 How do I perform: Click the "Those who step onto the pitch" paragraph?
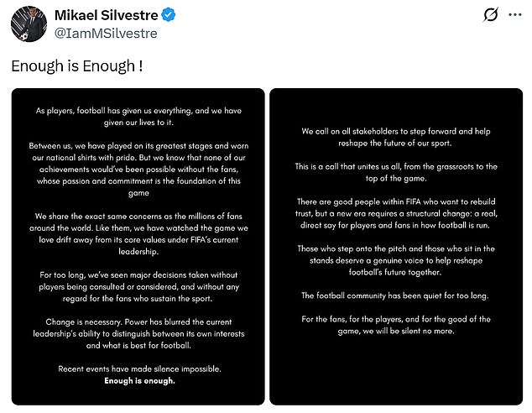point(396,260)
